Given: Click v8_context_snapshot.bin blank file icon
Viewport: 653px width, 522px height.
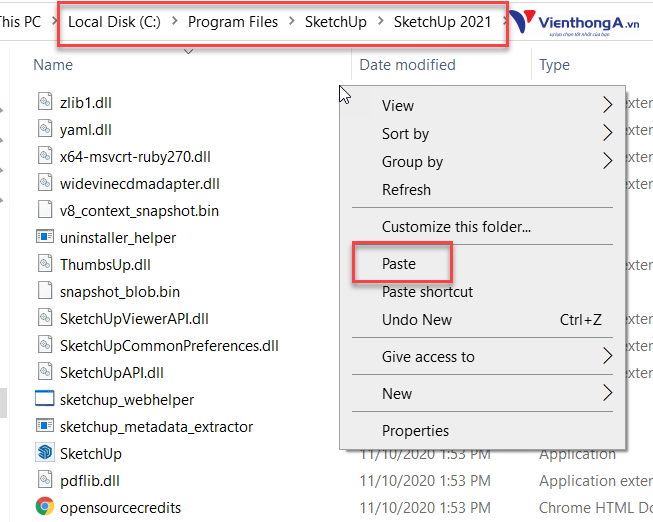Looking at the screenshot, I should [45, 209].
